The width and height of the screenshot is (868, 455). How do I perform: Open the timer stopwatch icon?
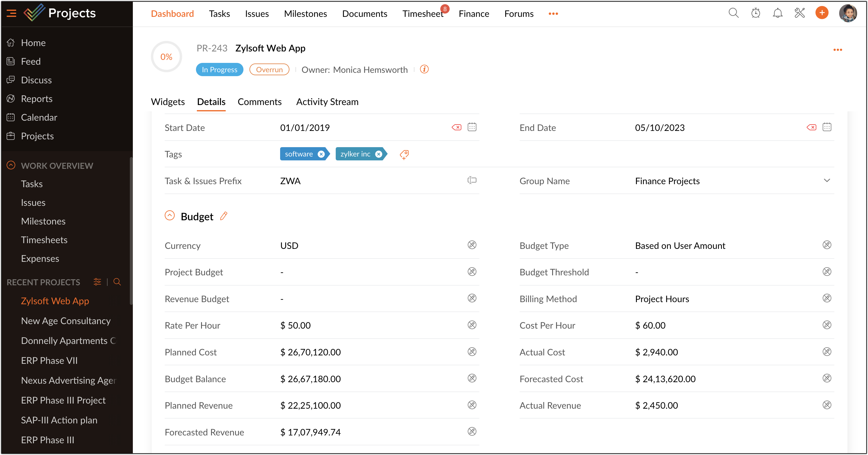pos(756,14)
